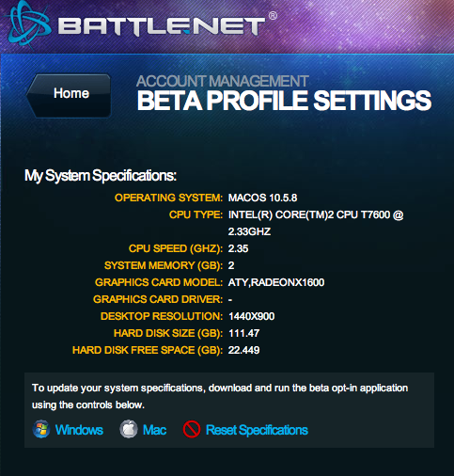Click the BATTLE.NET wordmark text
Screen dimensions: 454x476
click(x=162, y=26)
